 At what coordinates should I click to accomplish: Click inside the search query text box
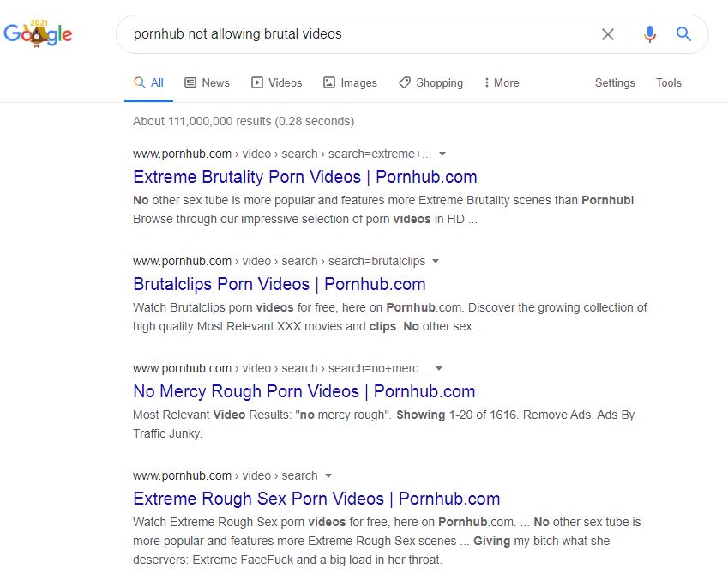(360, 34)
